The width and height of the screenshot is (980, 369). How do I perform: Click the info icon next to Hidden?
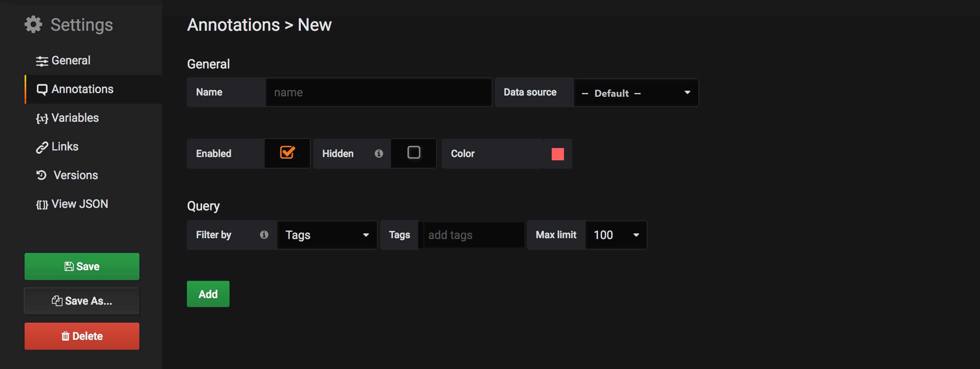click(x=379, y=153)
